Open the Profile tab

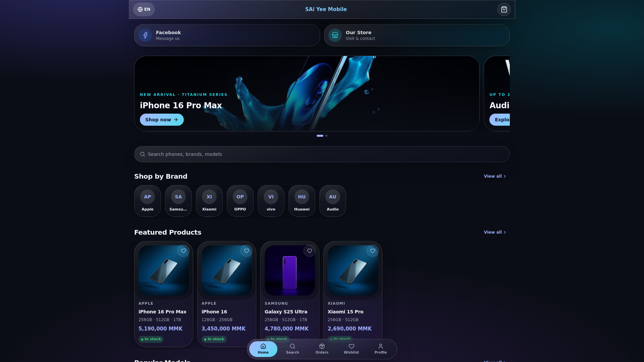381,349
